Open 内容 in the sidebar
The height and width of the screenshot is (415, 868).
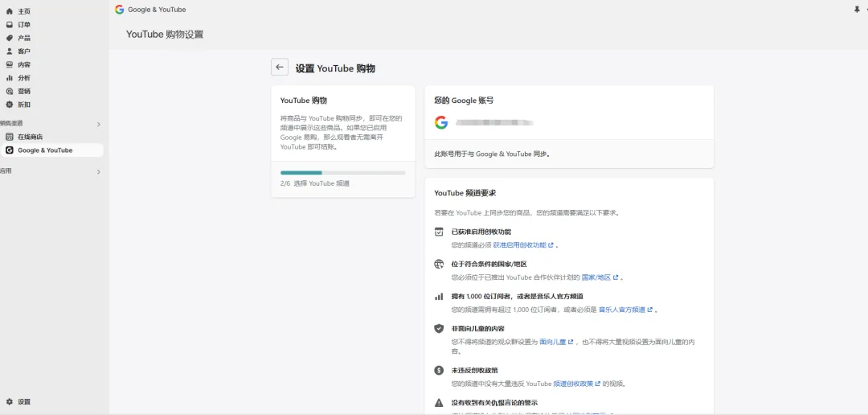point(24,64)
